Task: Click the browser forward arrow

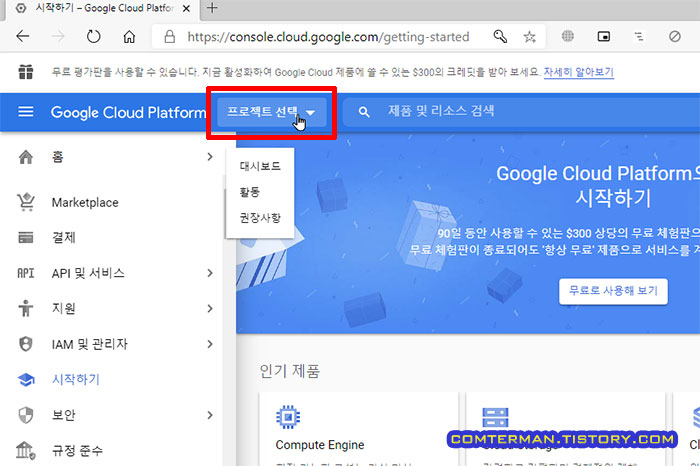Action: [58, 36]
